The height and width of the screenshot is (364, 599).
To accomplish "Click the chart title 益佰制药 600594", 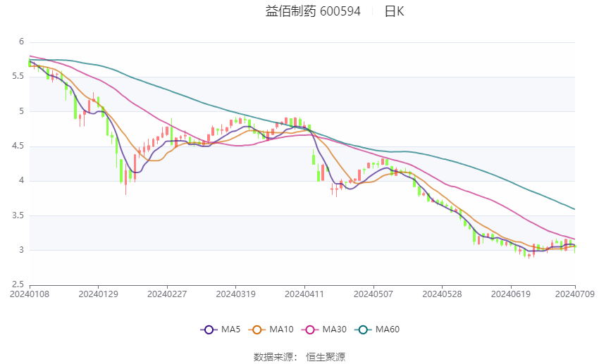I will click(313, 11).
